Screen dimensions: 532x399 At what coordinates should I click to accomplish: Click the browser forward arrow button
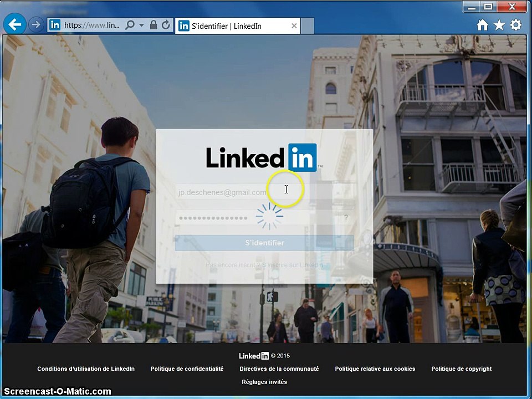36,24
